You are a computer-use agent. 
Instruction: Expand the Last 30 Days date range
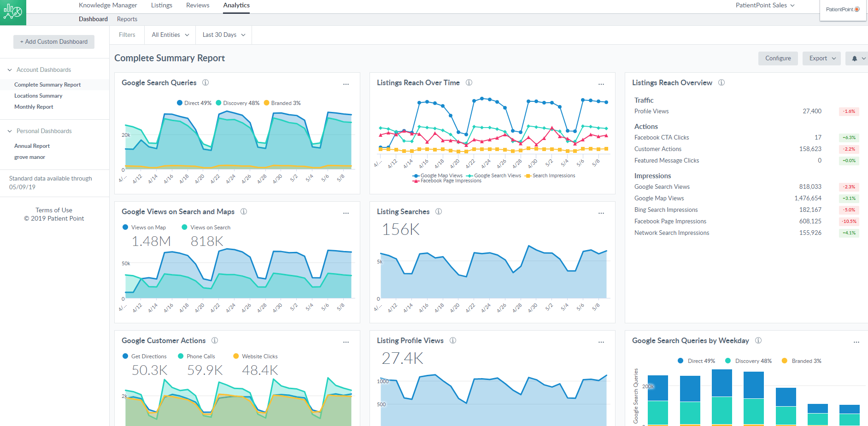(223, 35)
